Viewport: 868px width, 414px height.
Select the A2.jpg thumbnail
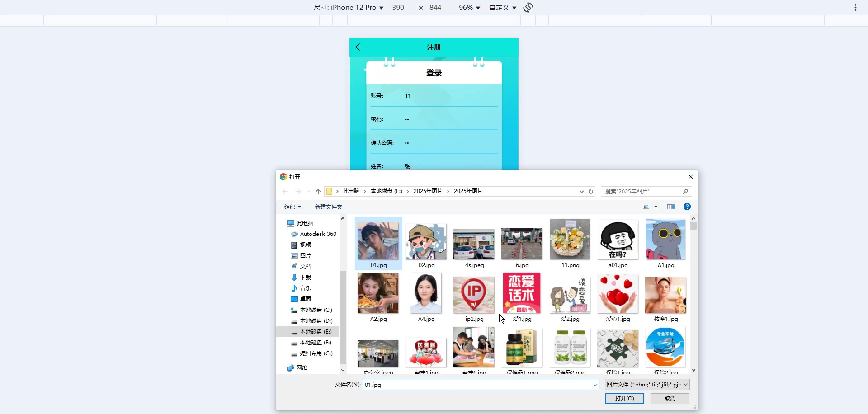coord(378,293)
